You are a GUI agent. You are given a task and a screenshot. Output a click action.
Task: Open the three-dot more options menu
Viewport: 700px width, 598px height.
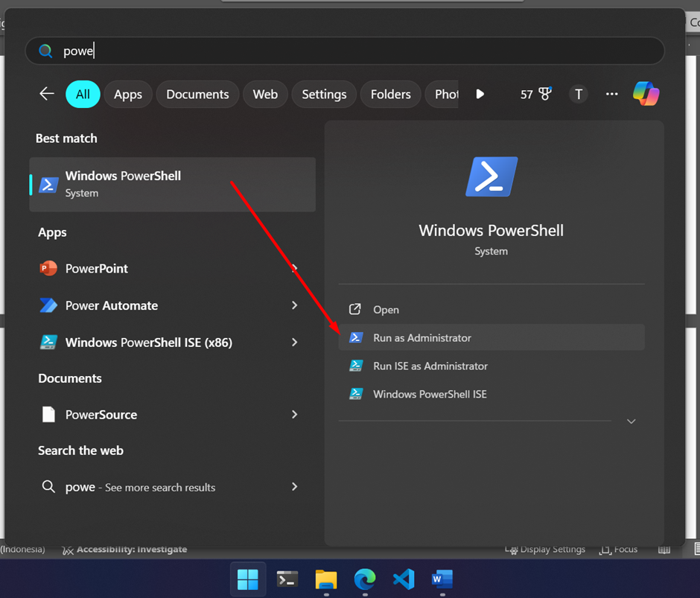pyautogui.click(x=611, y=95)
